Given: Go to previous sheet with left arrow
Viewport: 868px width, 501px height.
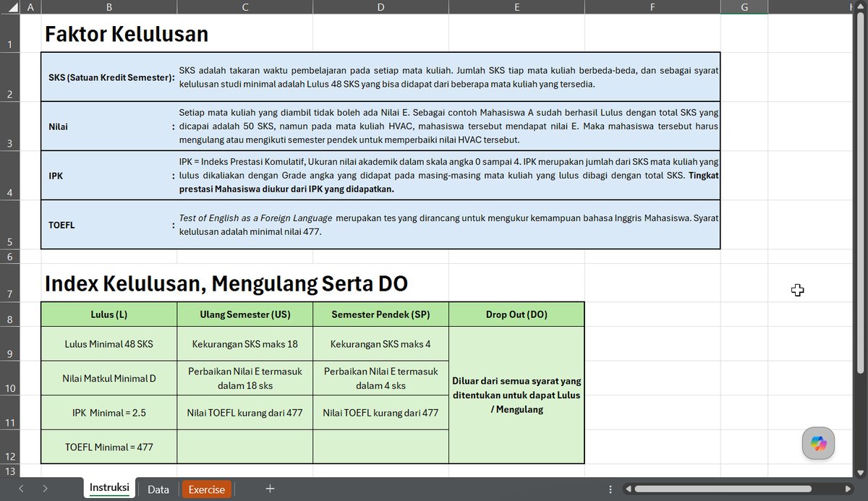Looking at the screenshot, I should click(x=22, y=489).
